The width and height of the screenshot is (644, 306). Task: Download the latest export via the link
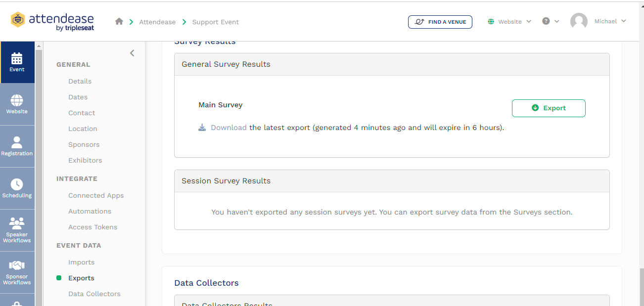tap(229, 128)
